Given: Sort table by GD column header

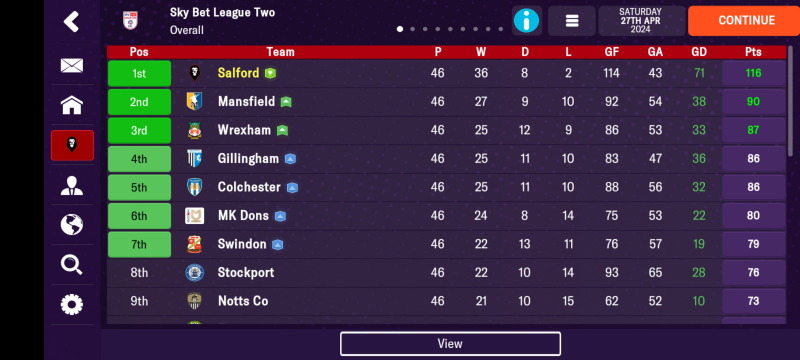Looking at the screenshot, I should [699, 52].
